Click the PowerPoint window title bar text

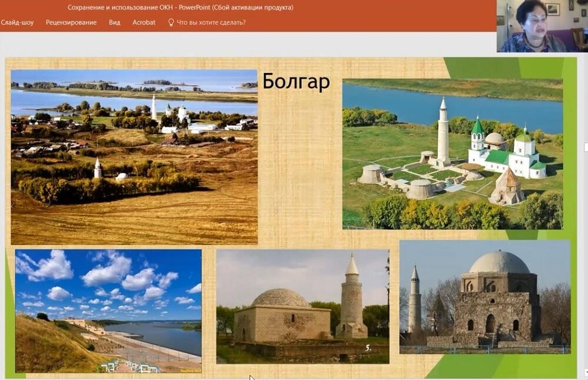pyautogui.click(x=180, y=8)
